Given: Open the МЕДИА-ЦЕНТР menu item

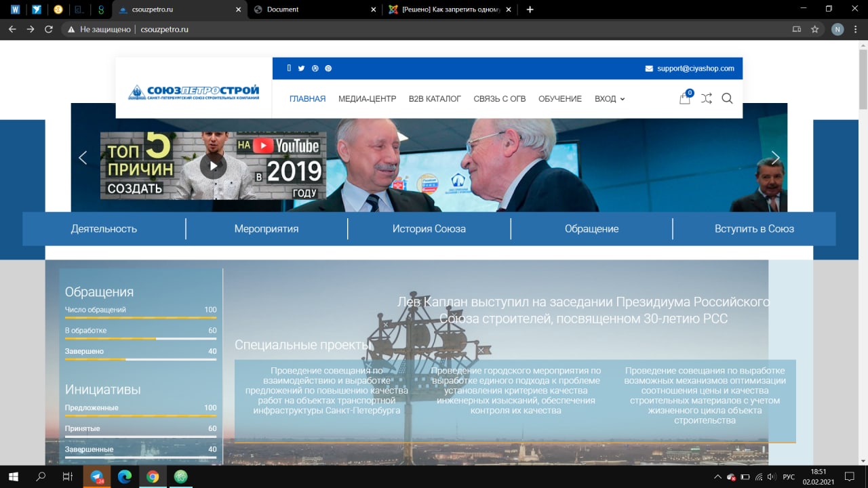Looking at the screenshot, I should (x=367, y=99).
